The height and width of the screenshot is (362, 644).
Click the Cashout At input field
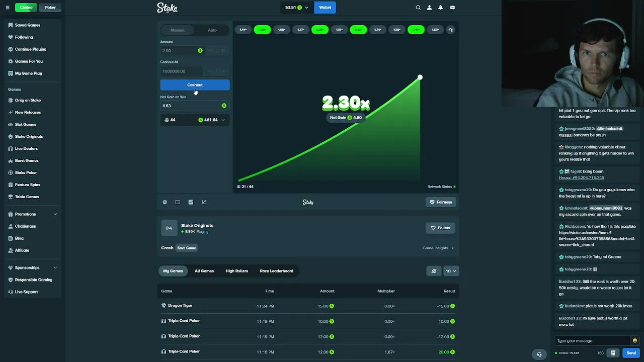coord(181,71)
